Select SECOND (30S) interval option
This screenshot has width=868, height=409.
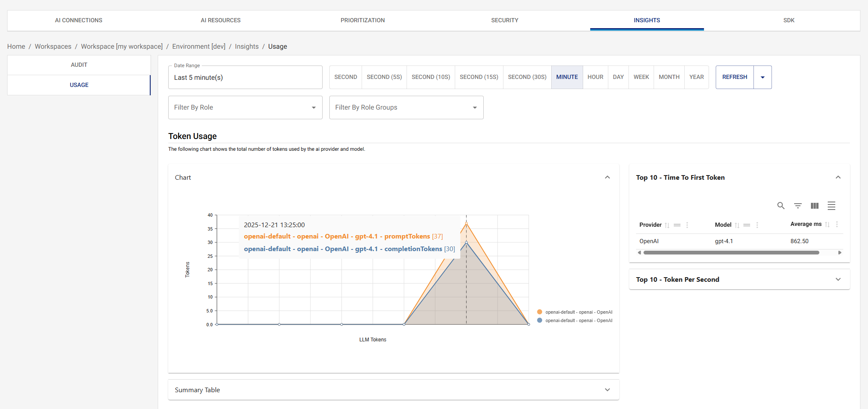[527, 77]
